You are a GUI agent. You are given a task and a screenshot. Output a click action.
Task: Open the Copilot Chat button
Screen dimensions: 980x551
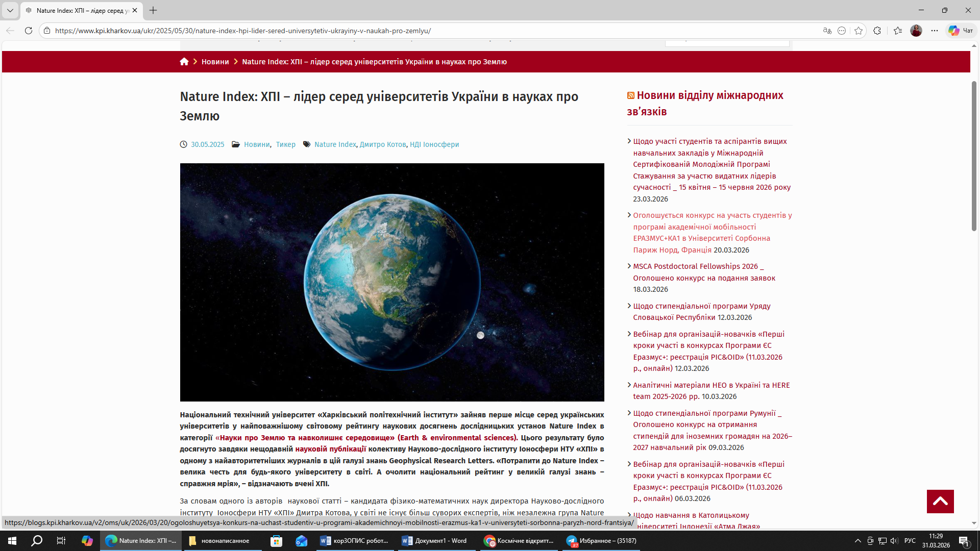[x=961, y=31]
